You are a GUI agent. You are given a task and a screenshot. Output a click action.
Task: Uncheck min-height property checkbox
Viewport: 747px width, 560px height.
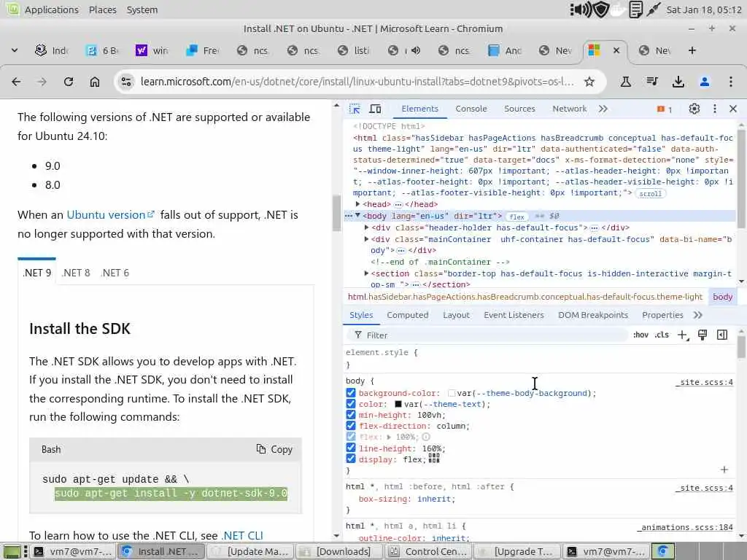coord(351,415)
